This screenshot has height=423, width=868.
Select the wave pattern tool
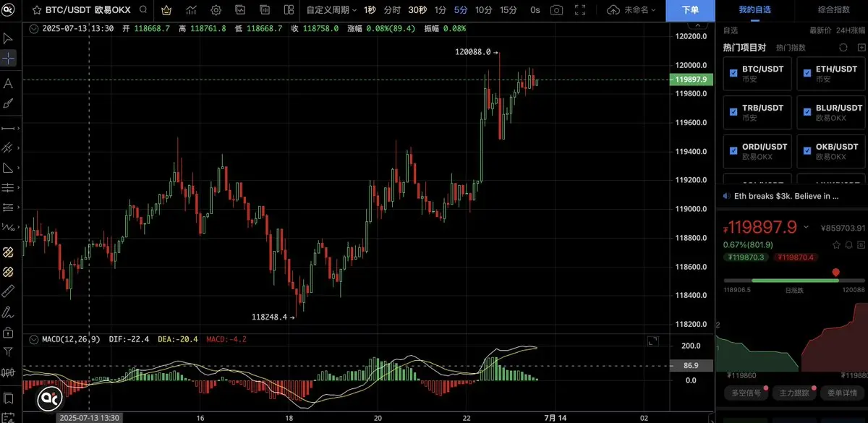tap(8, 227)
